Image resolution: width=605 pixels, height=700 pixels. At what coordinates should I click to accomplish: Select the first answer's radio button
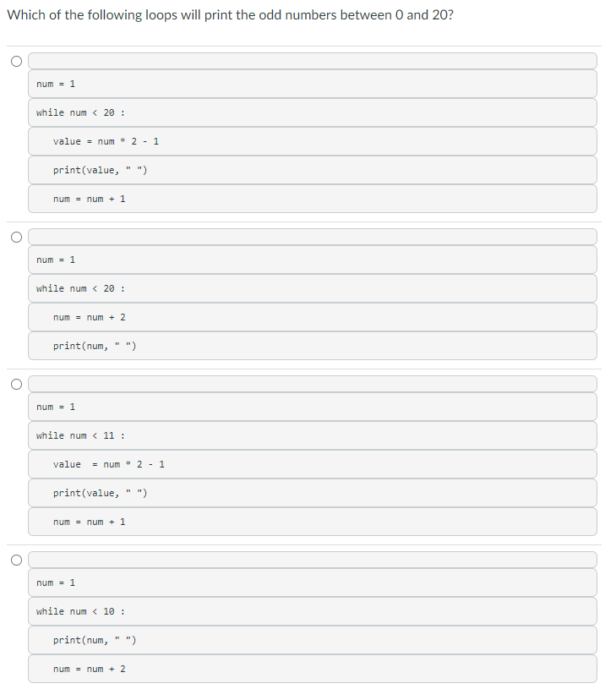(16, 59)
